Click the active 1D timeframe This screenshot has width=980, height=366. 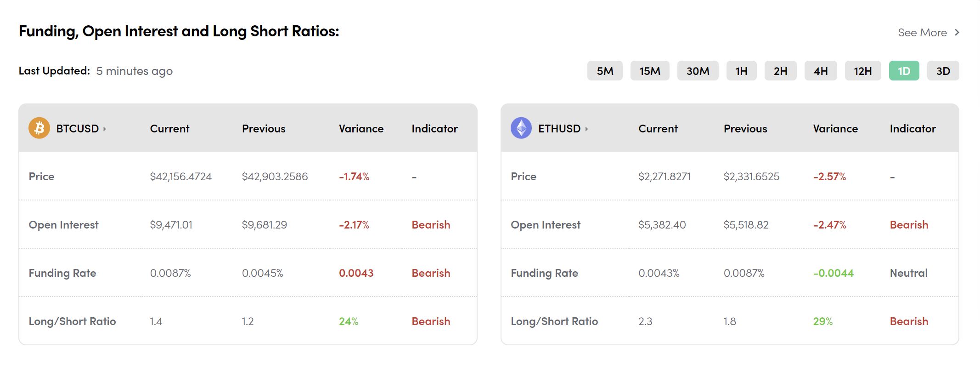(904, 71)
